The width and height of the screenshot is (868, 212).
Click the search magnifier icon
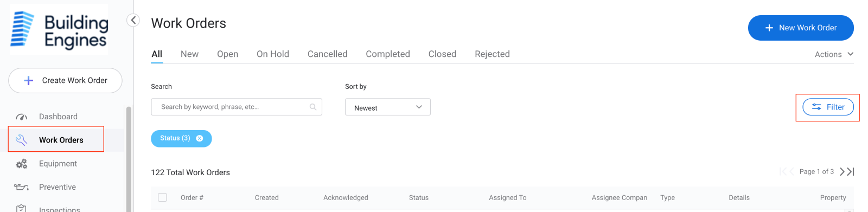click(x=313, y=107)
